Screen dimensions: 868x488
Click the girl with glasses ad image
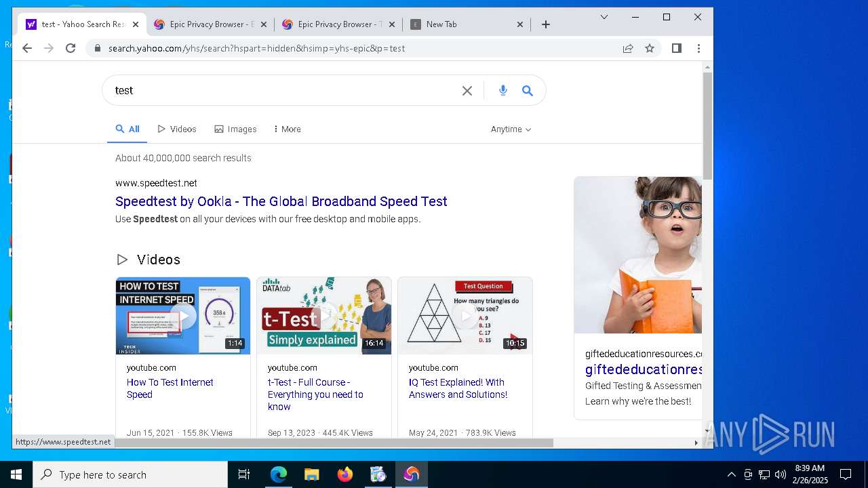[x=638, y=255]
